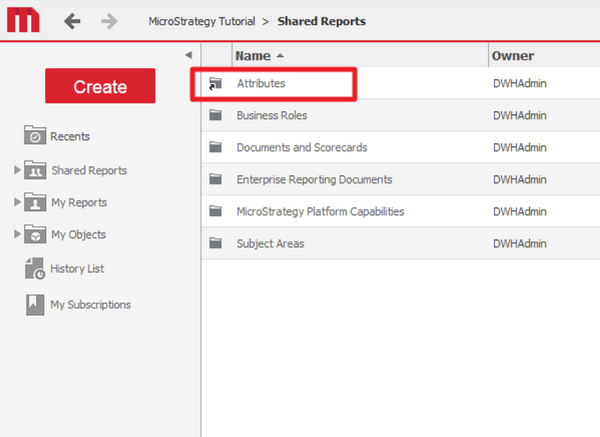Open My Reports in the sidebar

[79, 202]
